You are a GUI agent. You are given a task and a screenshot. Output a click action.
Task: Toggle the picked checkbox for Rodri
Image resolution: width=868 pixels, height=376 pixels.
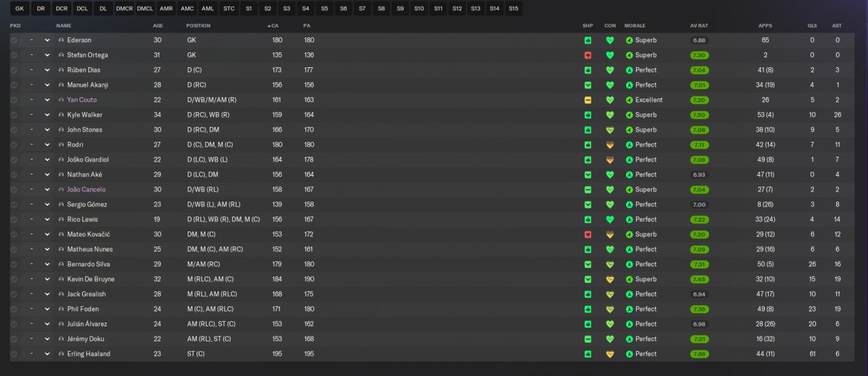click(14, 145)
